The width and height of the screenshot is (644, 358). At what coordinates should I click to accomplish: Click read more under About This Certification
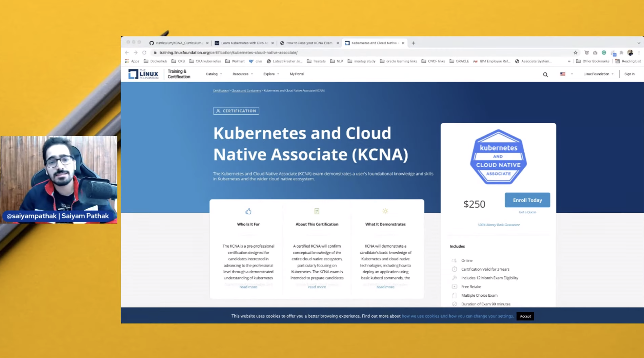(317, 287)
